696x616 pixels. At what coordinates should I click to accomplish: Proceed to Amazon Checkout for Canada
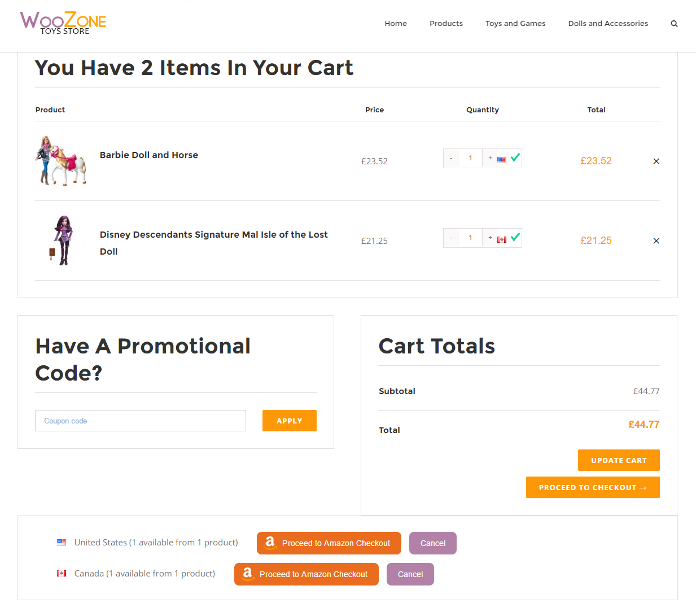click(307, 574)
